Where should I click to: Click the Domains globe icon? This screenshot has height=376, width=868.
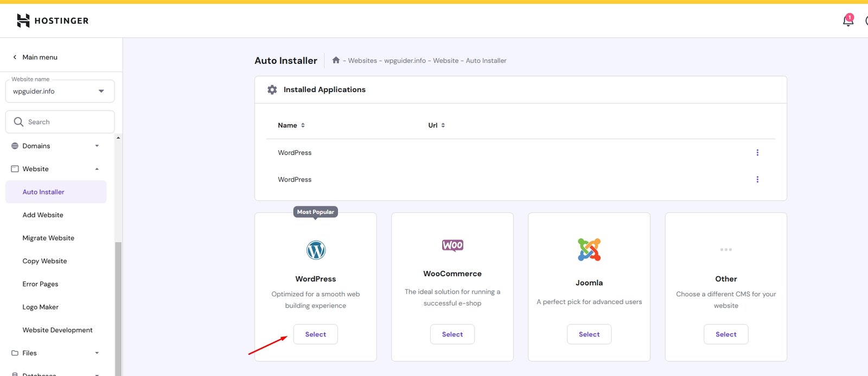tap(15, 146)
